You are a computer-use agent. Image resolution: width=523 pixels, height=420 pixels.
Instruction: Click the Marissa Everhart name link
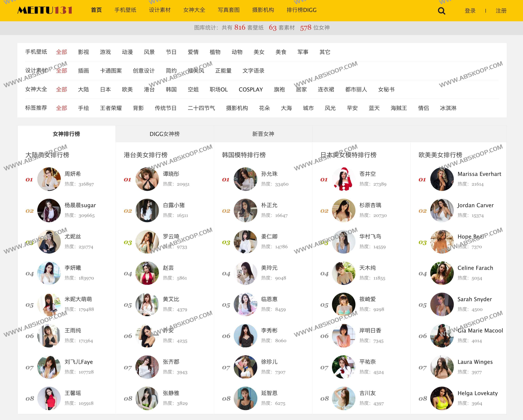pyautogui.click(x=480, y=174)
